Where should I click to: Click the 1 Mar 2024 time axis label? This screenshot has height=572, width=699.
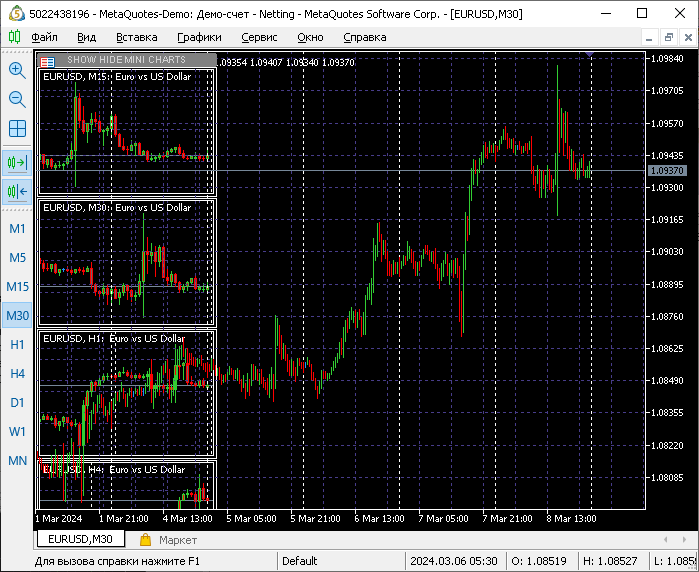(x=58, y=519)
